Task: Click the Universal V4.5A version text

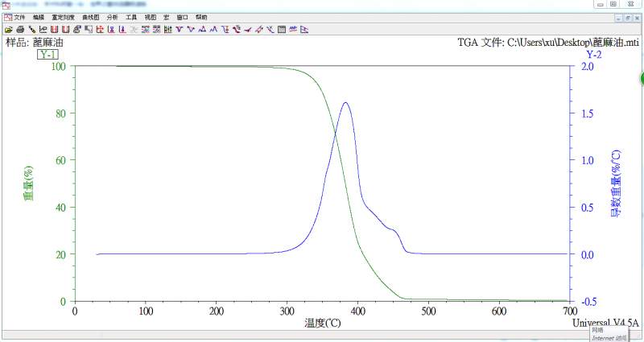Action: pyautogui.click(x=606, y=323)
